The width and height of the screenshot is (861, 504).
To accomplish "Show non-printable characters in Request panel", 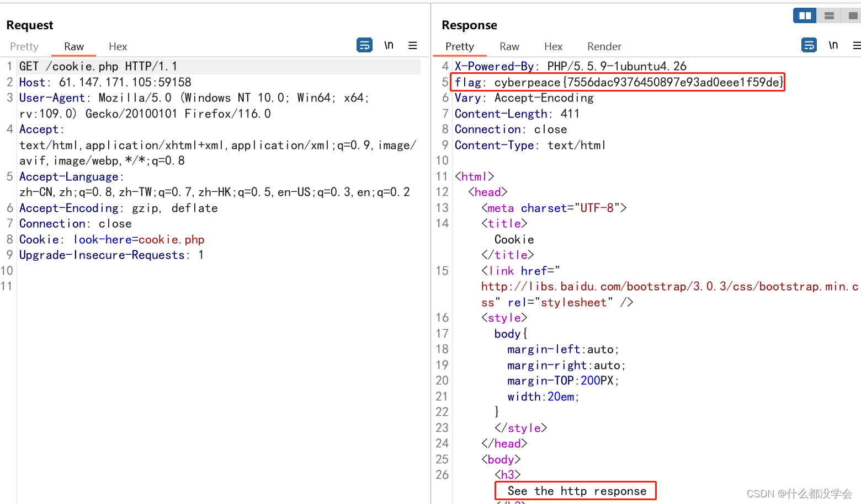I will (x=389, y=45).
